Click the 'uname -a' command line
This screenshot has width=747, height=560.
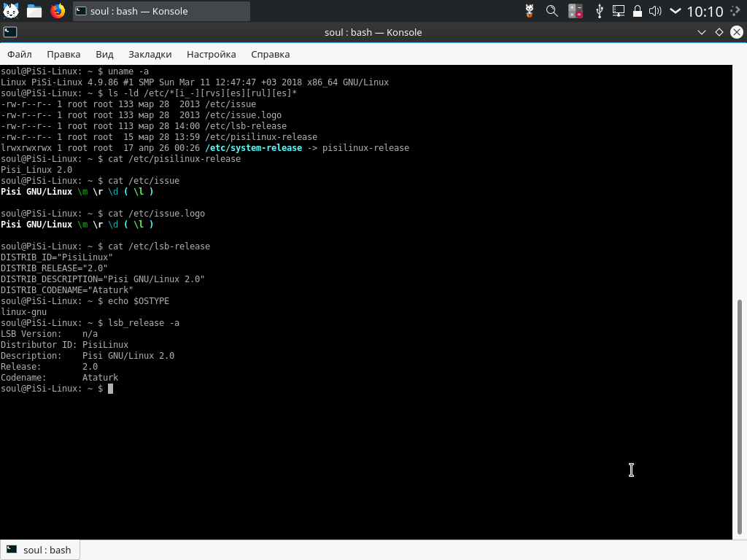75,71
